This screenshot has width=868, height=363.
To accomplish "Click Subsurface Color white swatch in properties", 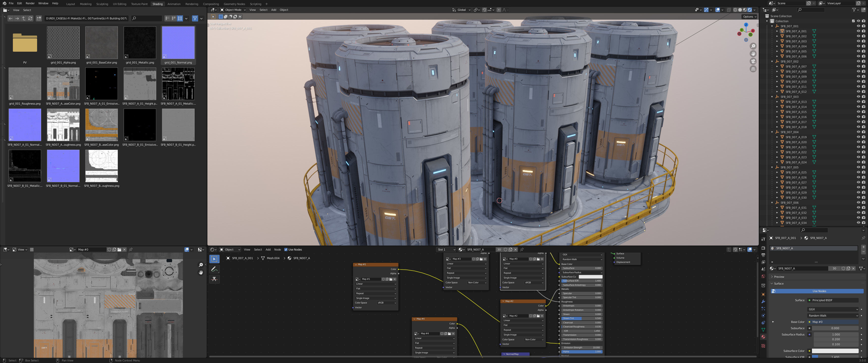I will (x=835, y=351).
